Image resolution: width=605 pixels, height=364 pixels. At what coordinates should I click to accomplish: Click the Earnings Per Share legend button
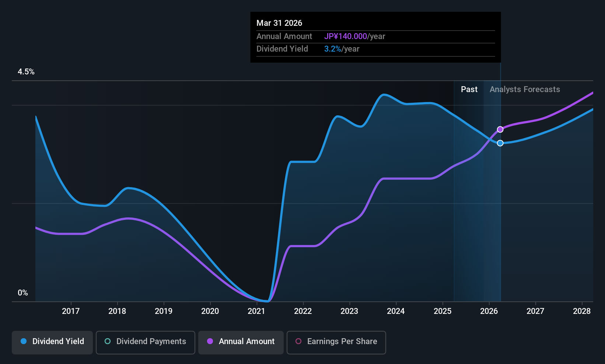[336, 342]
